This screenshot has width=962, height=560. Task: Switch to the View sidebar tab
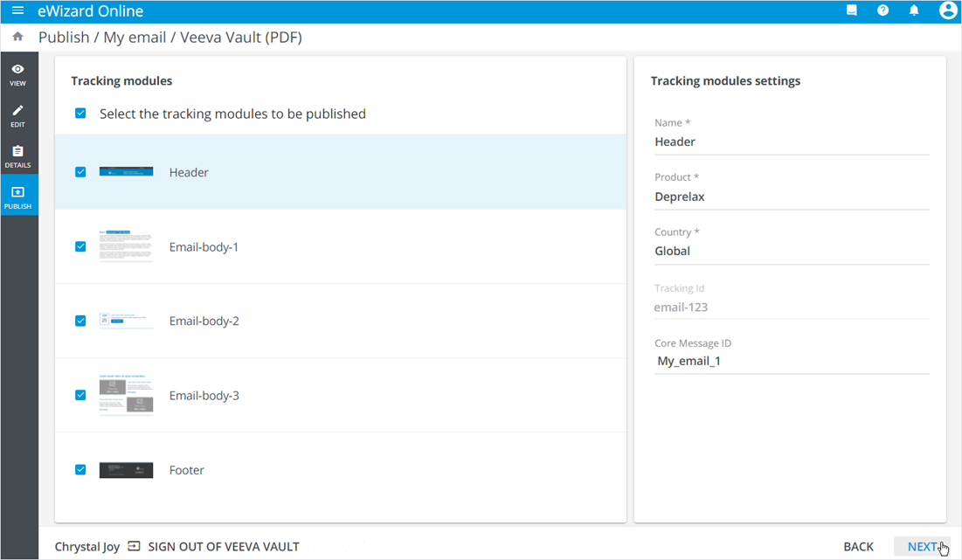point(18,74)
